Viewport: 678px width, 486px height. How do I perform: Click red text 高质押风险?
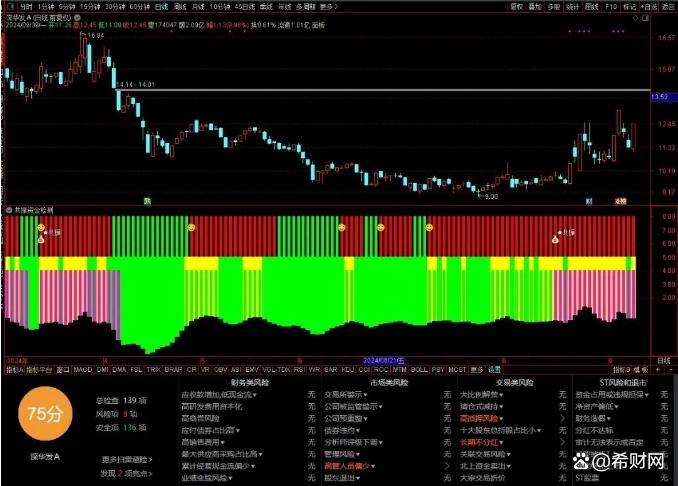pyautogui.click(x=479, y=419)
